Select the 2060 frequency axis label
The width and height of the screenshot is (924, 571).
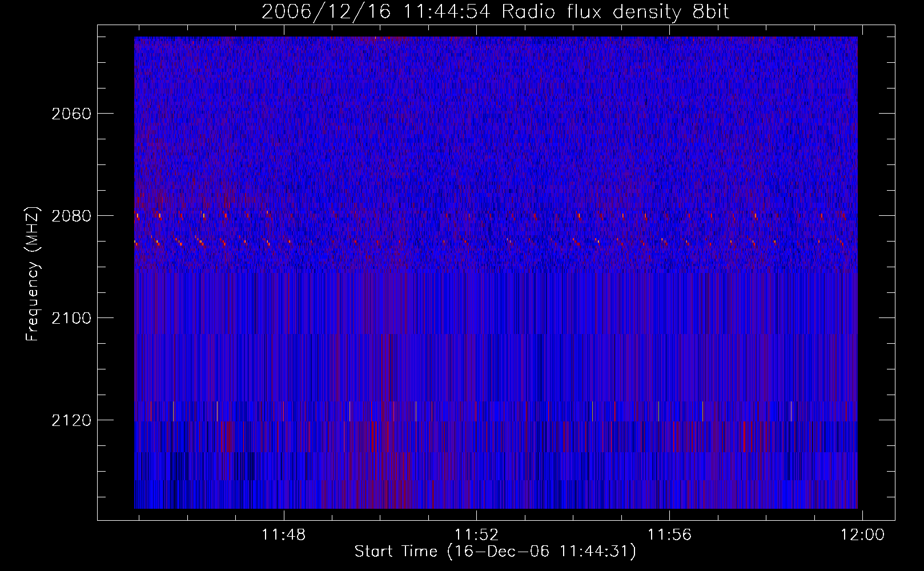[x=71, y=114]
